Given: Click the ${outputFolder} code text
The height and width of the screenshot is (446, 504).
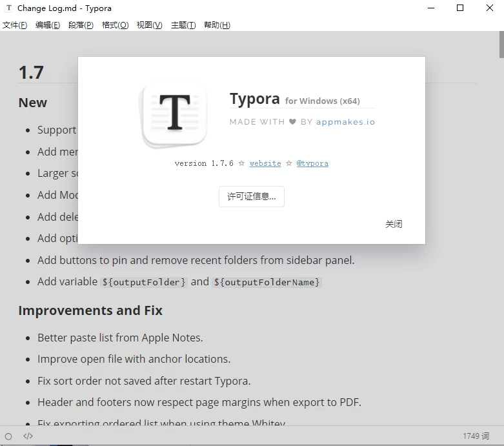Looking at the screenshot, I should pos(144,282).
